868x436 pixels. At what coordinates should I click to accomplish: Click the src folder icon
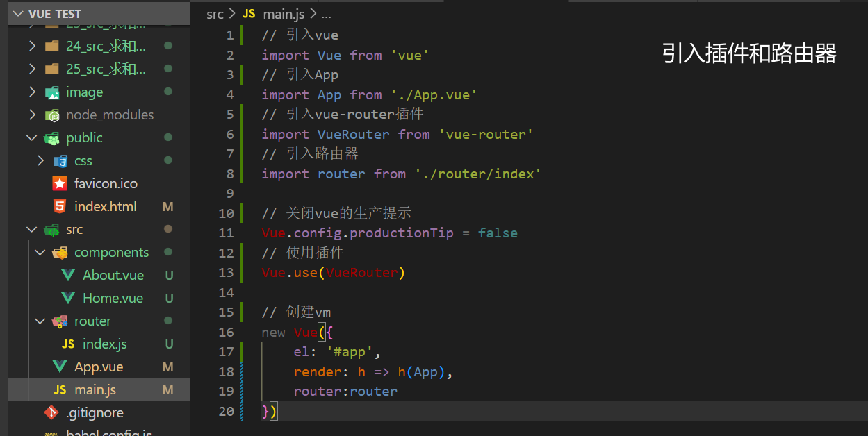[51, 229]
